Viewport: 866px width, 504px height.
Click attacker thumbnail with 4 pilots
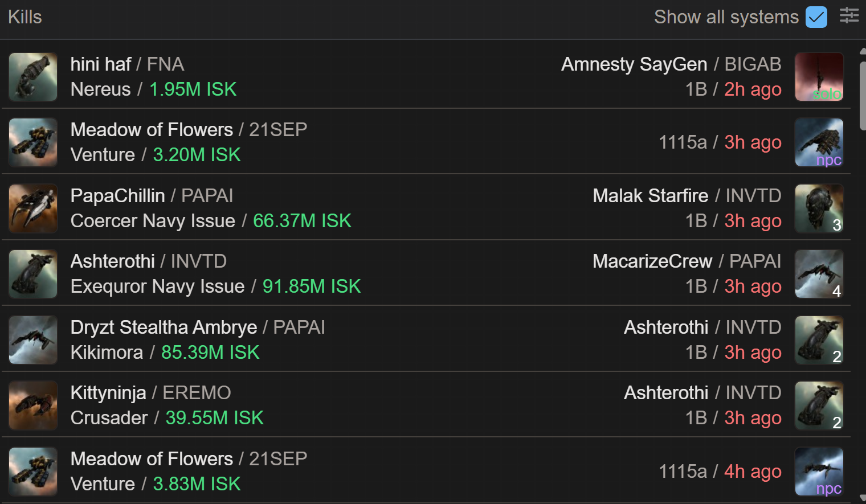(x=819, y=274)
